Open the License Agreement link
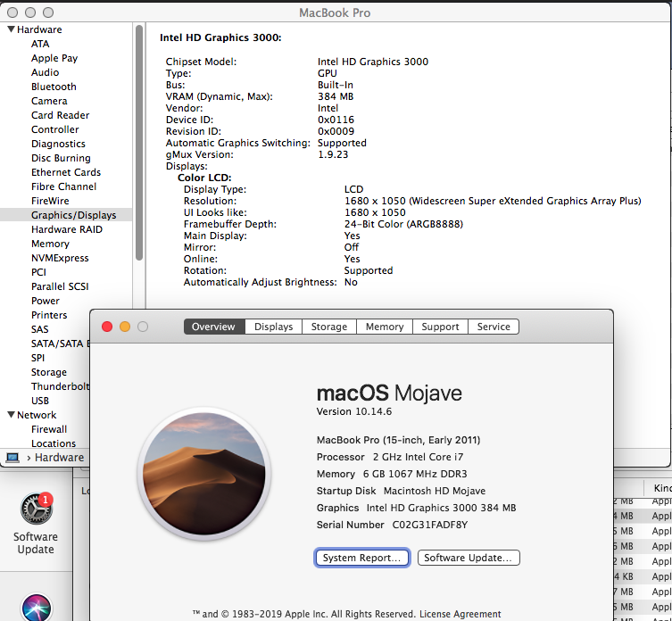The image size is (672, 621). [x=459, y=614]
